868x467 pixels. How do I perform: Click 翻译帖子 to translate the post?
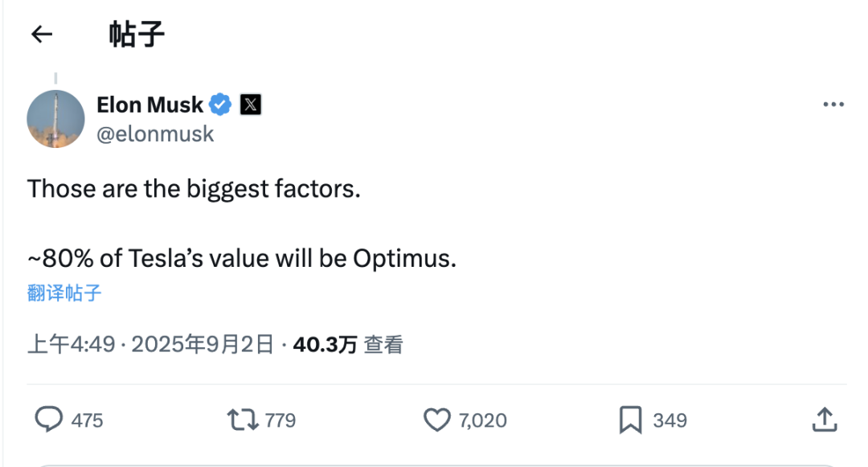(x=64, y=293)
